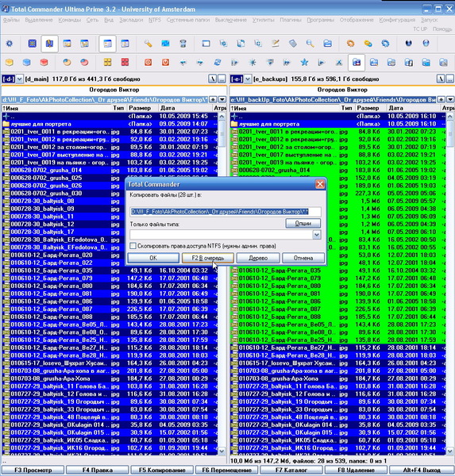Viewport: 455px width, 476px height.
Task: Click the yellow grid squares icon
Action: click(107, 63)
